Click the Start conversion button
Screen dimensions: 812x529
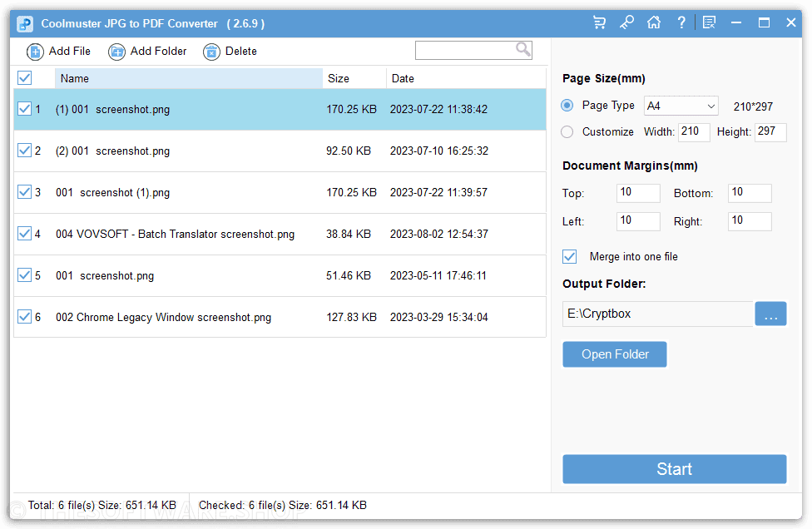(674, 469)
